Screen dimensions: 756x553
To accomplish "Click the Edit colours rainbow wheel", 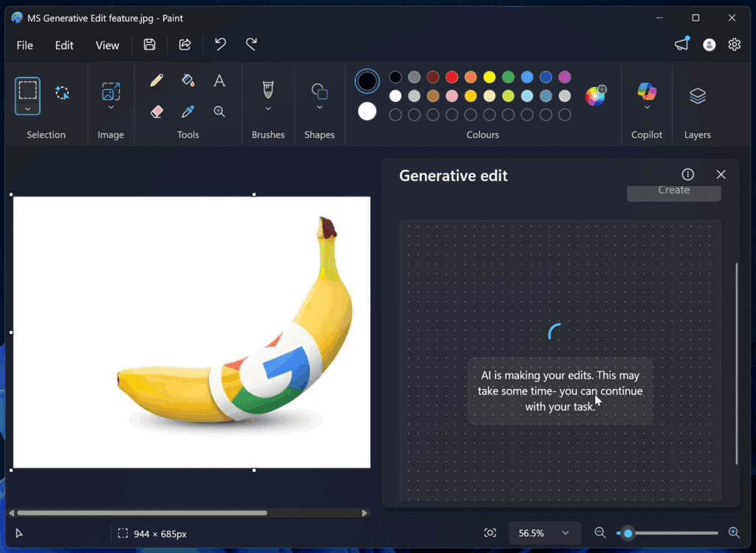I will coord(596,95).
